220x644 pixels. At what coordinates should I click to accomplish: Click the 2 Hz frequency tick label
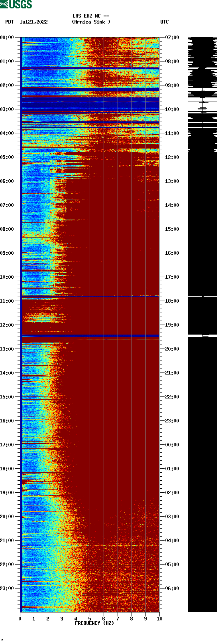[48, 619]
